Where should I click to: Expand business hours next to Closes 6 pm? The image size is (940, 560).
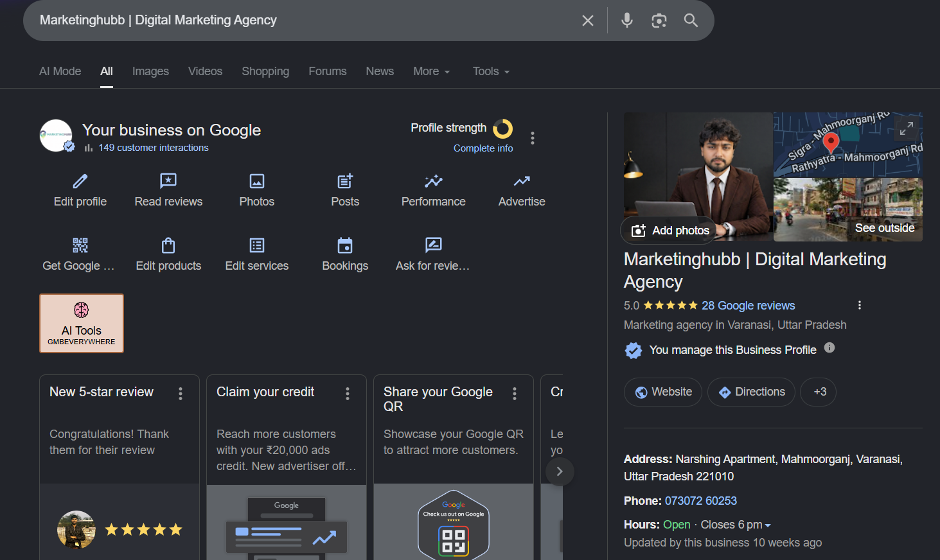[x=767, y=525]
